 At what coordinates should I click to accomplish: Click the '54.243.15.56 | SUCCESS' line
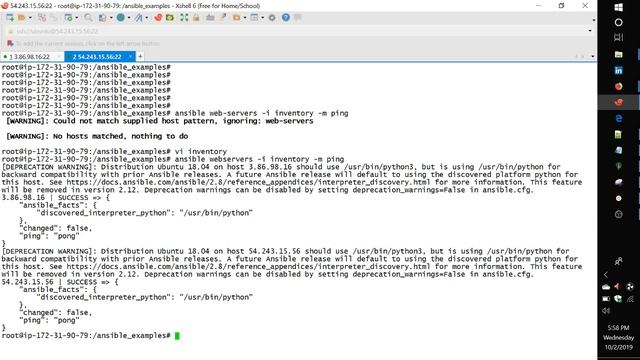(x=60, y=282)
